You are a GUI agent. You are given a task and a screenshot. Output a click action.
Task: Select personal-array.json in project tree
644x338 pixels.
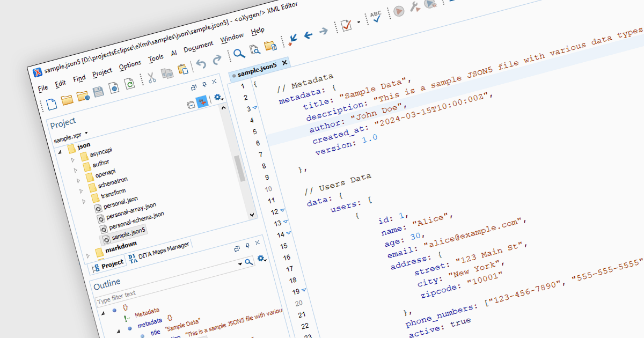pyautogui.click(x=127, y=211)
